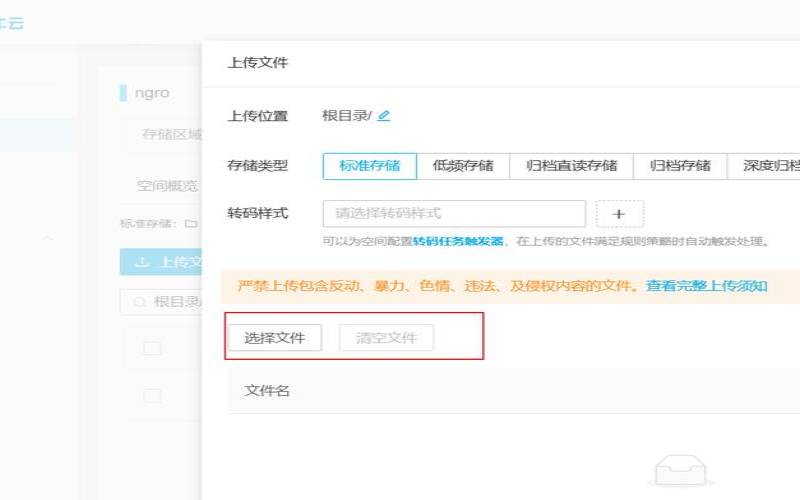Tick the second file list checkbox
The width and height of the screenshot is (800, 500).
tap(152, 396)
